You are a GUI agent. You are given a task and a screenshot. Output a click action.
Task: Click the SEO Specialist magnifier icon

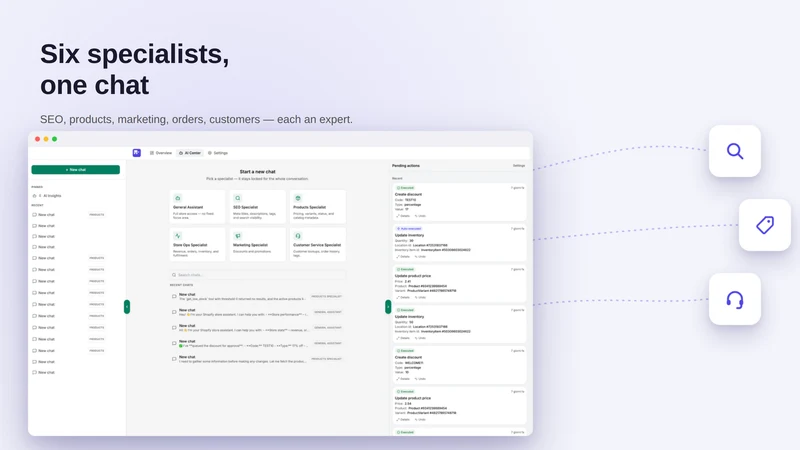(x=238, y=198)
